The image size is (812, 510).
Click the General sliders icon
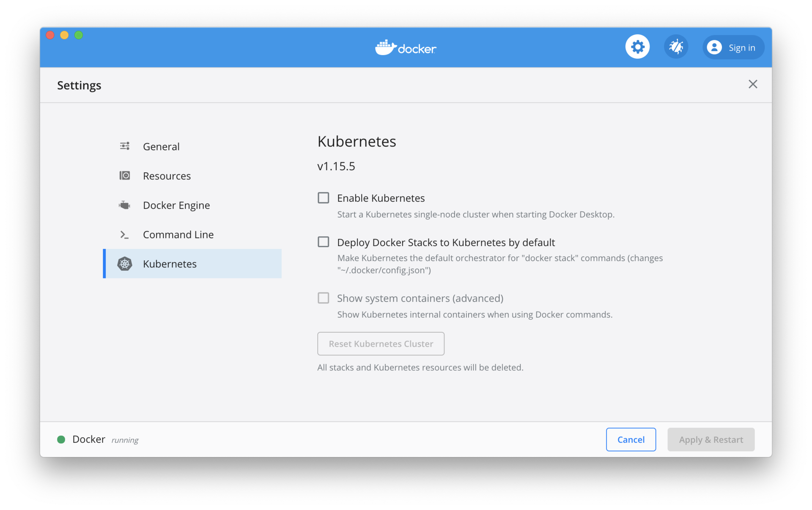point(125,146)
